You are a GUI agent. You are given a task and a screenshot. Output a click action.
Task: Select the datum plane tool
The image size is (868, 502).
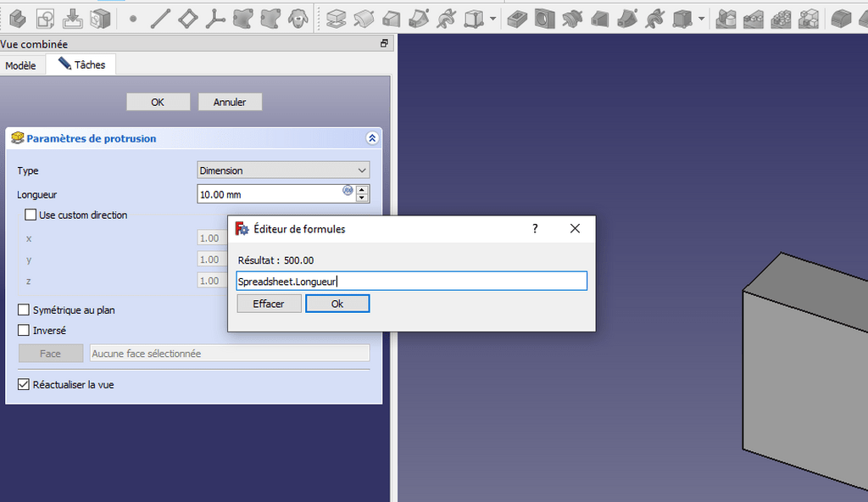pyautogui.click(x=187, y=18)
